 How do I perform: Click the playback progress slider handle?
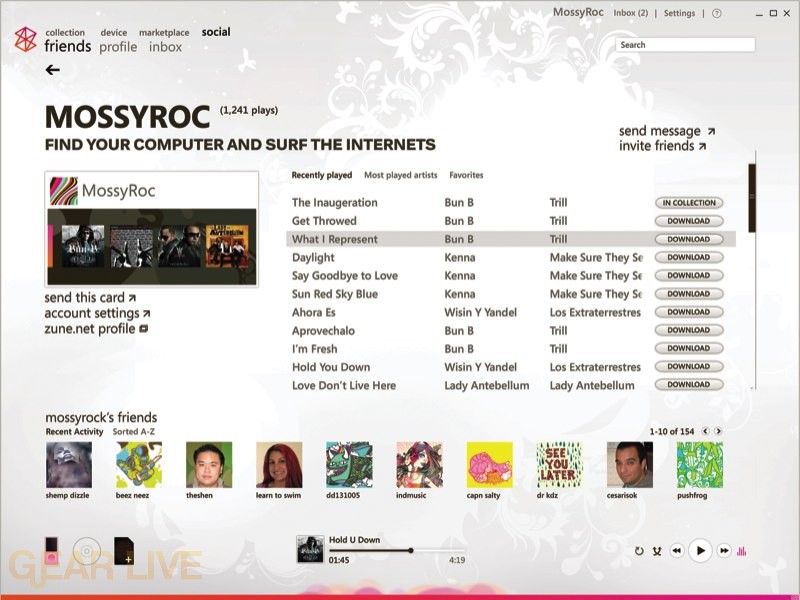pyautogui.click(x=411, y=551)
